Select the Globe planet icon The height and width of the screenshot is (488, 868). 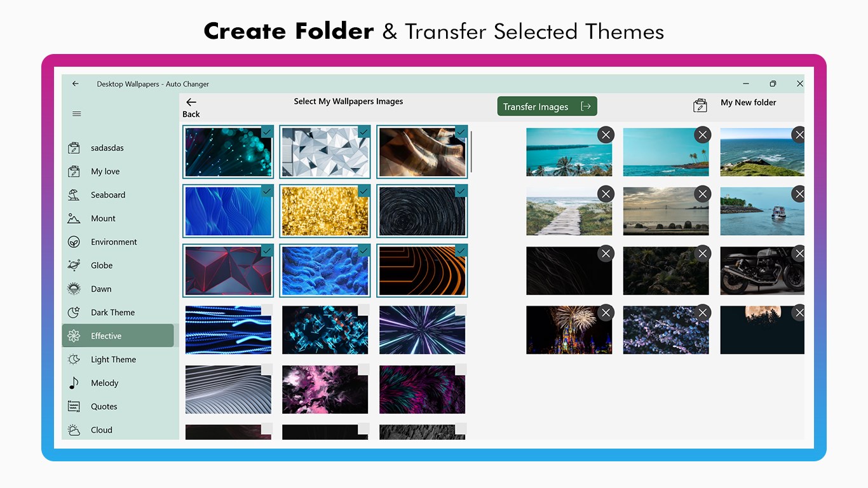pos(74,266)
